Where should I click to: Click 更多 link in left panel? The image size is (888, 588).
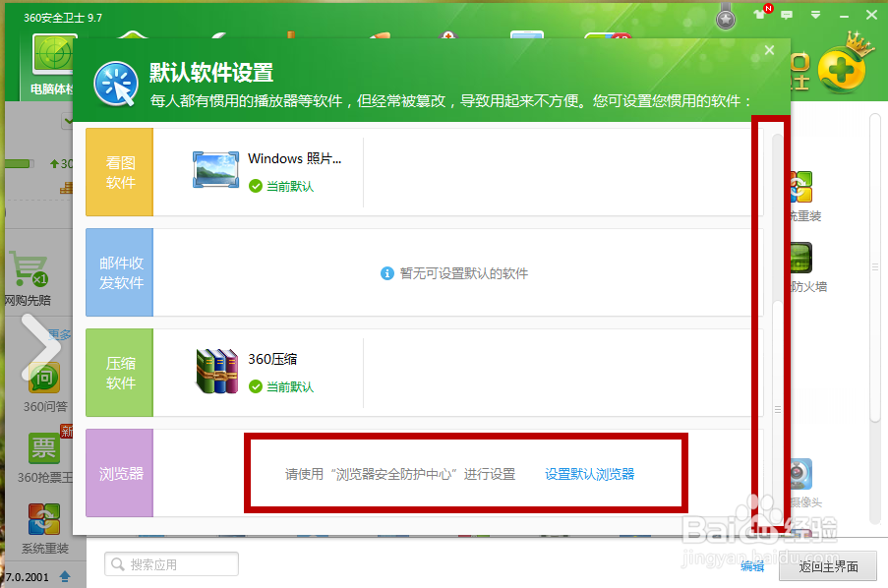click(x=60, y=334)
